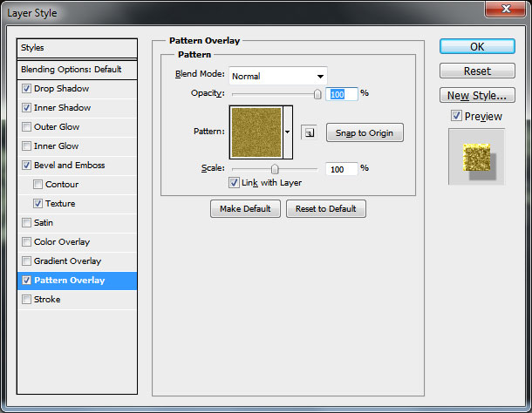Toggle the Texture checkbox
Screen dimensions: 532x413
[38, 203]
